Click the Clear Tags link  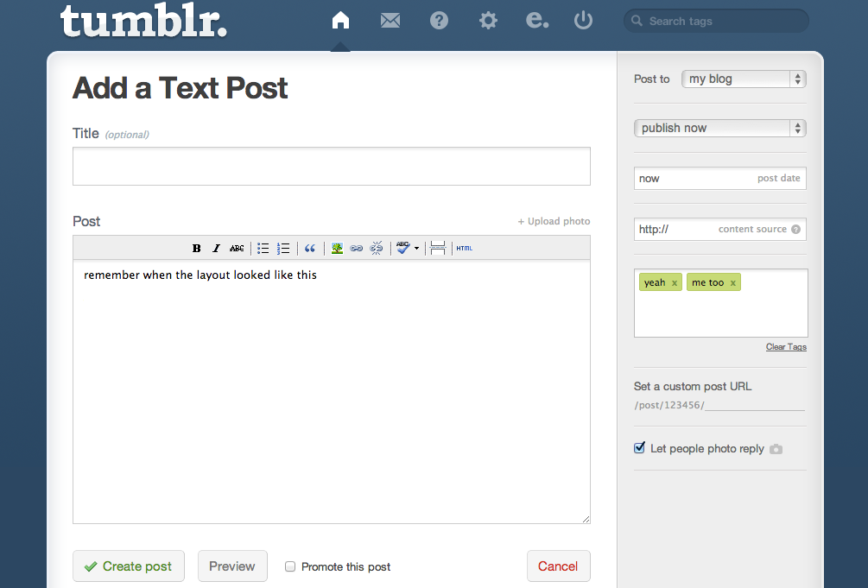tap(786, 347)
